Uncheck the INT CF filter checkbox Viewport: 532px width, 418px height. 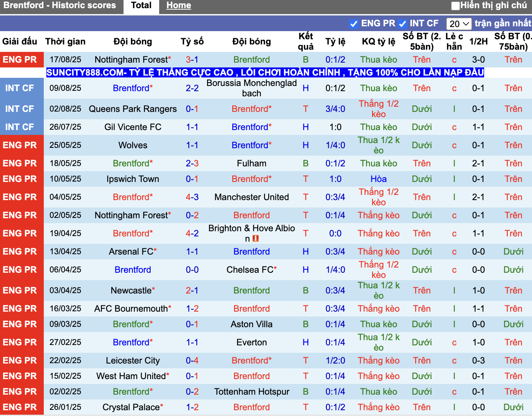point(402,24)
